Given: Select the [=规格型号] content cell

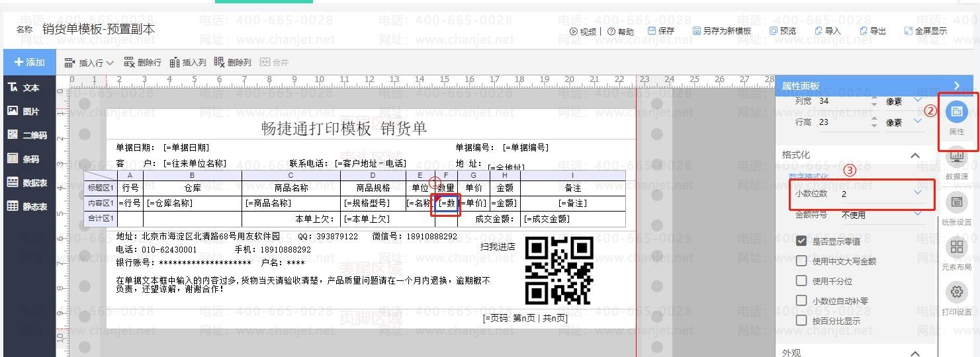Looking at the screenshot, I should tap(373, 203).
